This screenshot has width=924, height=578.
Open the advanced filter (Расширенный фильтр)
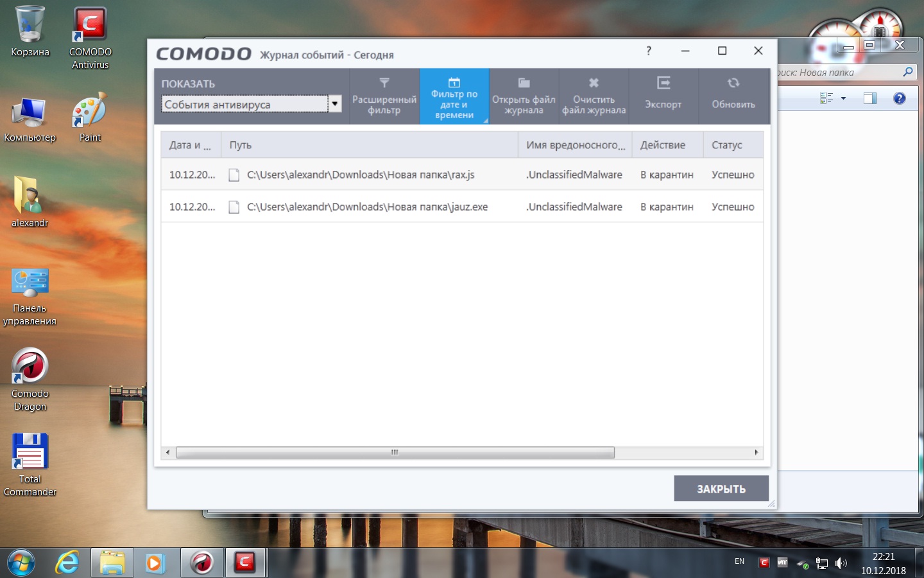(x=384, y=96)
